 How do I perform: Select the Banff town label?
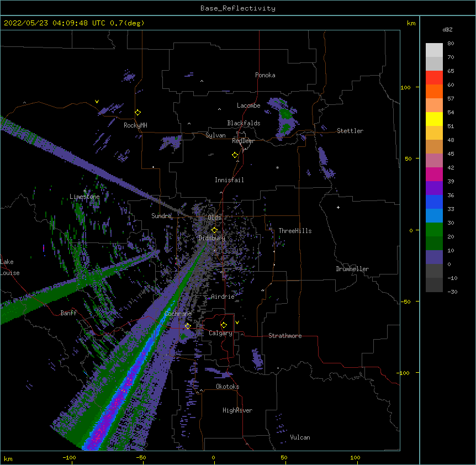pyautogui.click(x=68, y=313)
